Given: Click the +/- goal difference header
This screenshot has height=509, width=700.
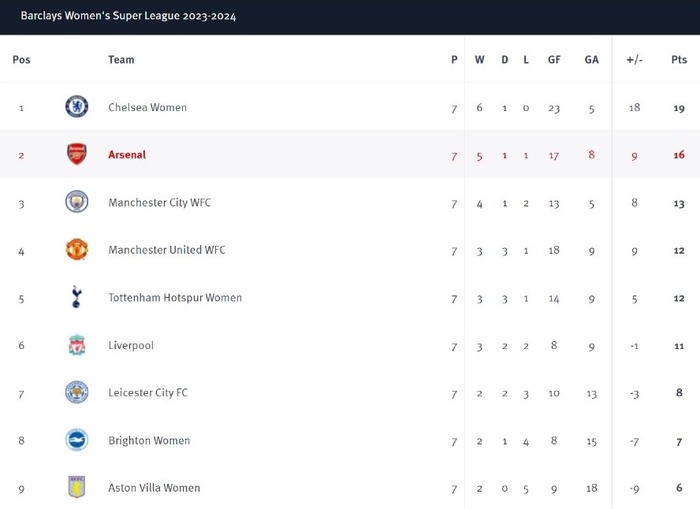Looking at the screenshot, I should point(634,60).
